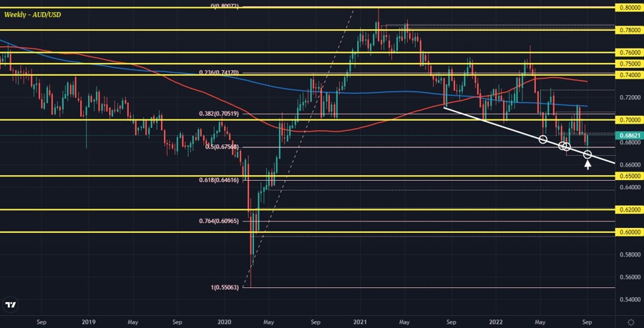Click the 2022 label on time axis
Screen dimensions: 644x328
point(495,322)
